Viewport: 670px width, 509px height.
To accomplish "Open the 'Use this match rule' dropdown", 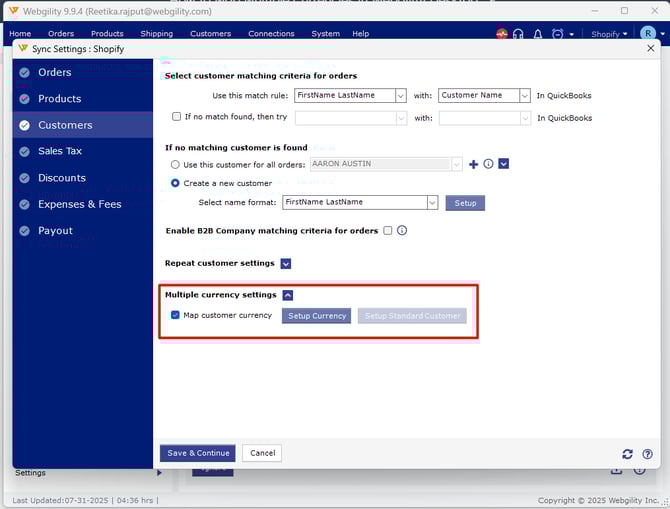I will tap(400, 96).
